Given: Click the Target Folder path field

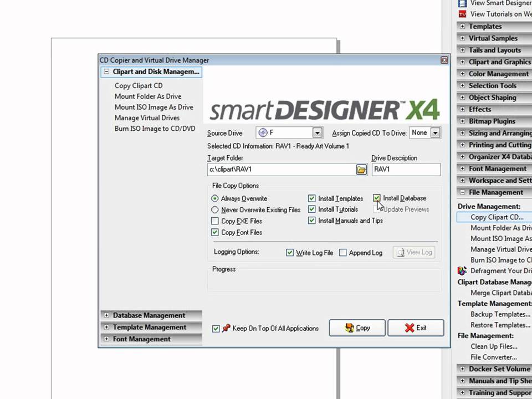Looking at the screenshot, I should pos(282,170).
